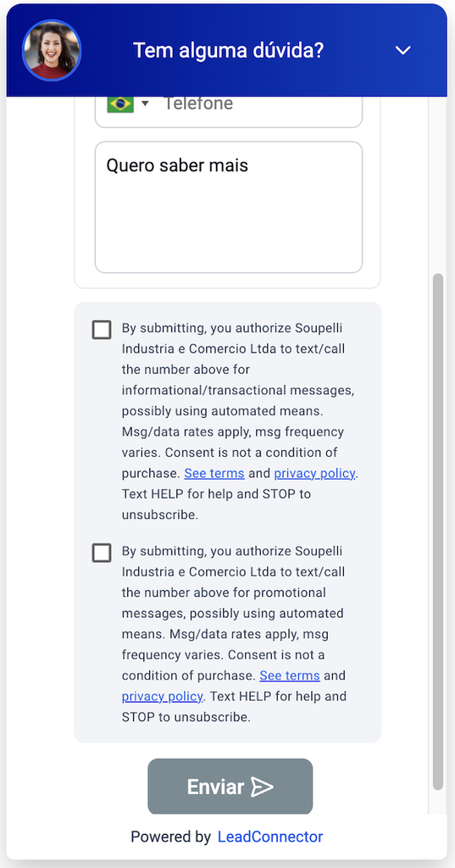Screen dimensions: 455x868
Task: Open See terms link in promotional consent
Action: click(x=290, y=676)
